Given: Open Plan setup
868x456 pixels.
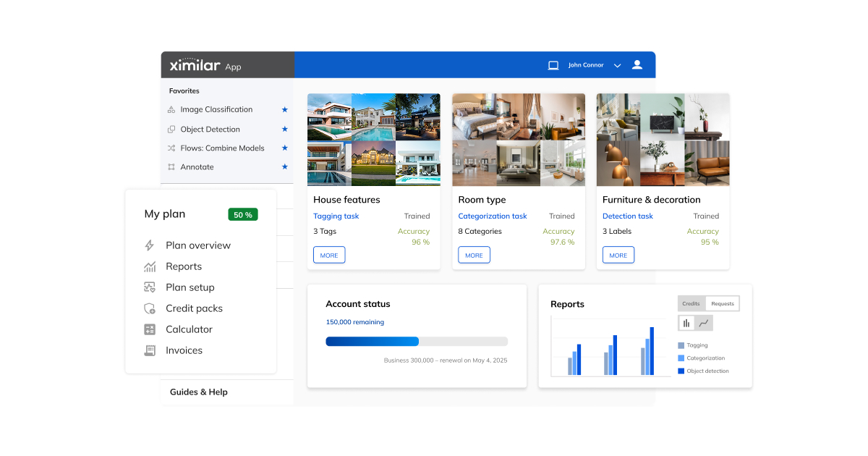Looking at the screenshot, I should click(x=190, y=287).
